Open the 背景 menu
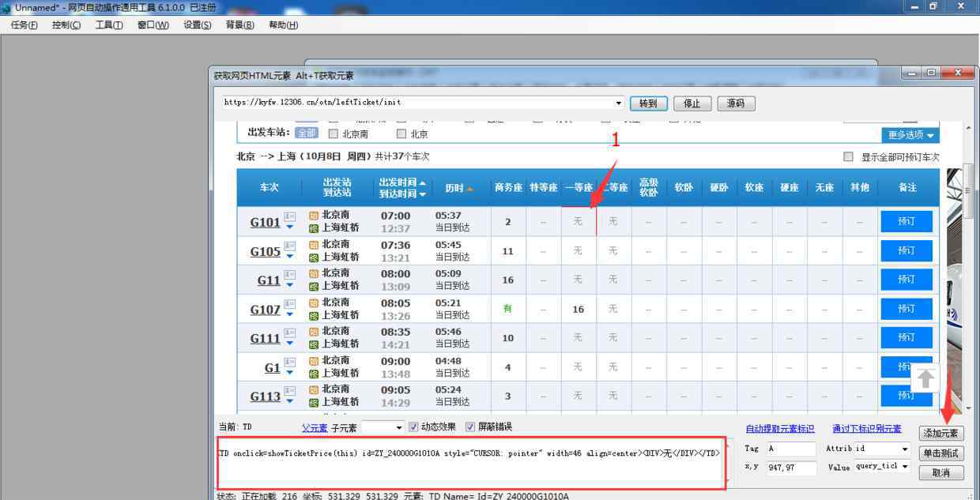This screenshot has width=980, height=500. click(240, 24)
